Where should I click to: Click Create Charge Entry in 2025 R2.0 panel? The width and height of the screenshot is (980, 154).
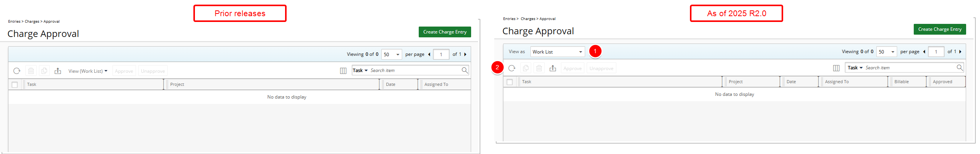[940, 29]
